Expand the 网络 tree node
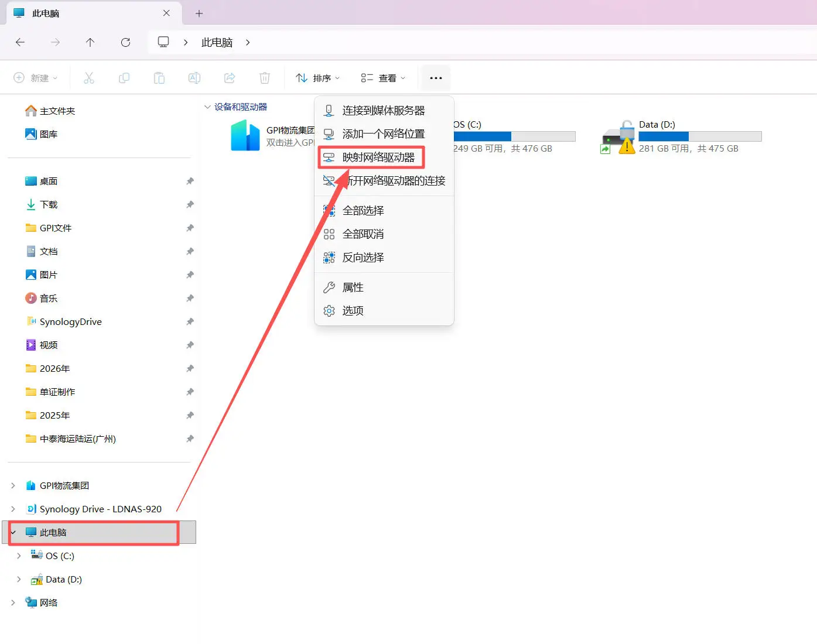 click(x=13, y=602)
